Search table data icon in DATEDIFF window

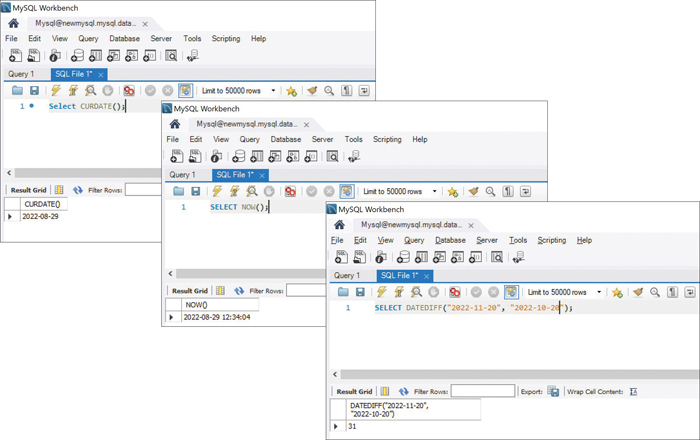(x=497, y=257)
